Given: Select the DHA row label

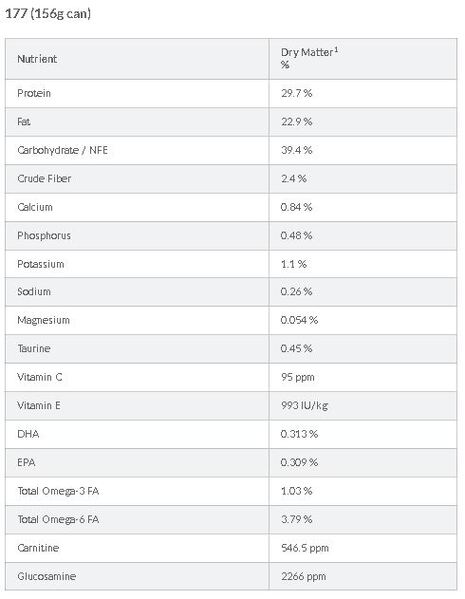Looking at the screenshot, I should tap(28, 434).
